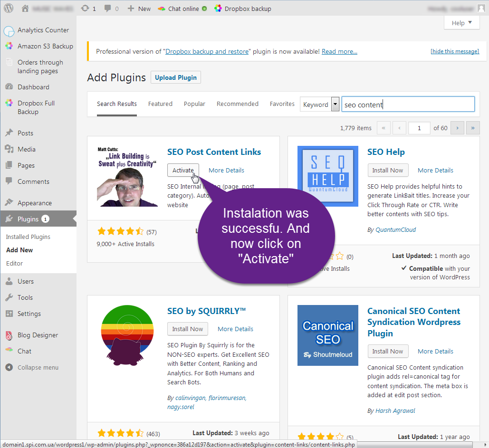Viewport: 489px width, 448px height.
Task: Open SEO by SQUIRRLY title link
Action: (x=206, y=311)
